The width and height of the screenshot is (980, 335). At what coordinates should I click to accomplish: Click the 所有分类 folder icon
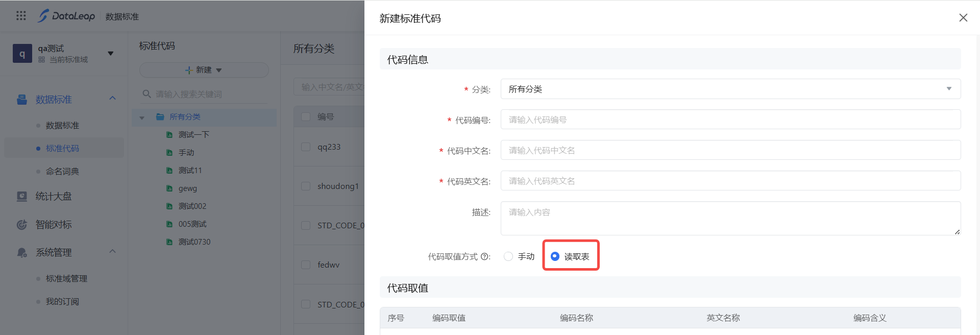click(160, 117)
